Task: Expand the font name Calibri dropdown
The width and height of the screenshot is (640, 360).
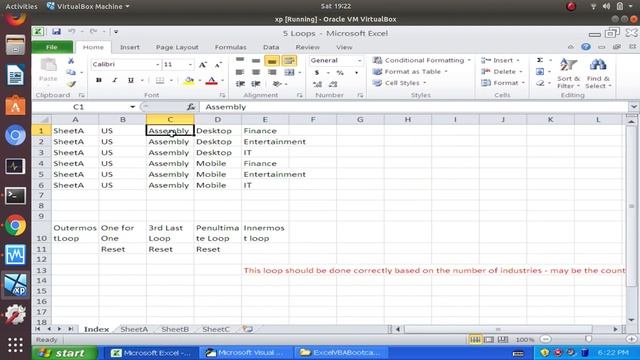Action: pos(157,64)
